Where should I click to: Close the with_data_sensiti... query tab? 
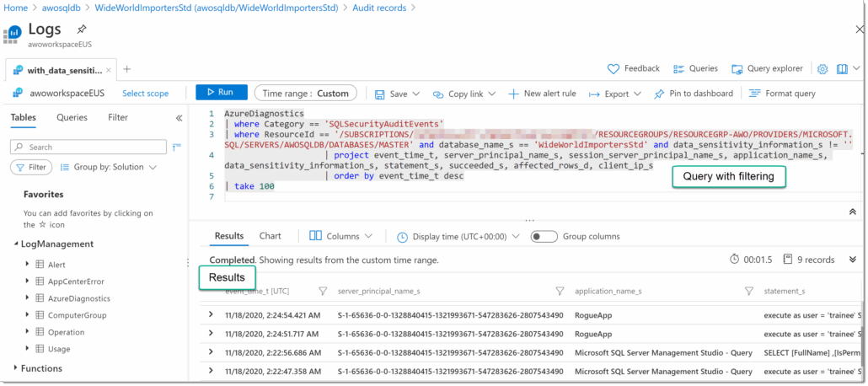coord(109,70)
